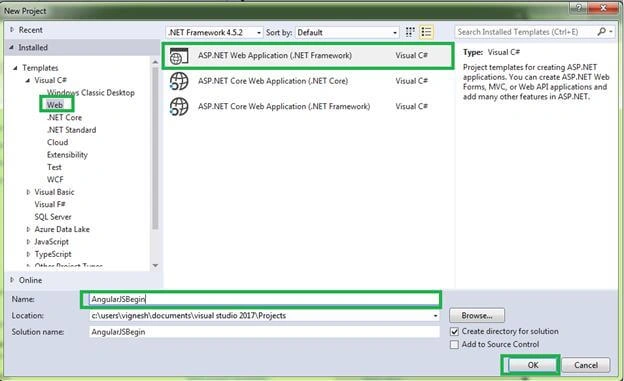This screenshot has height=381, width=624.
Task: Expand the Visual Basic tree node
Action: 28,192
